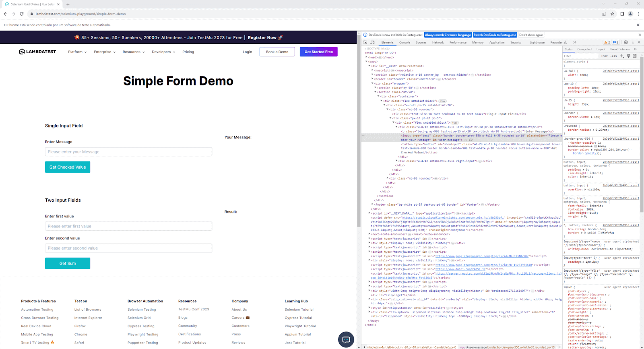Switch to Sources tab
644x349 pixels.
(421, 42)
